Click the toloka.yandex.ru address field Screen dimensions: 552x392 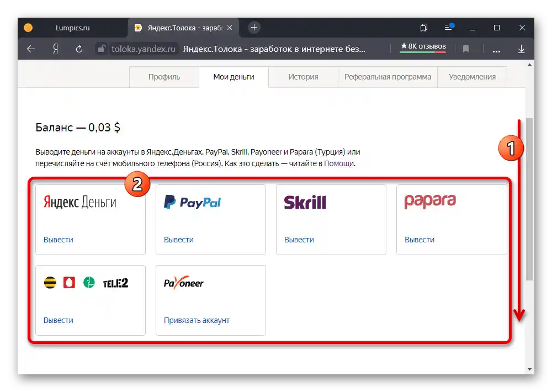coord(144,49)
